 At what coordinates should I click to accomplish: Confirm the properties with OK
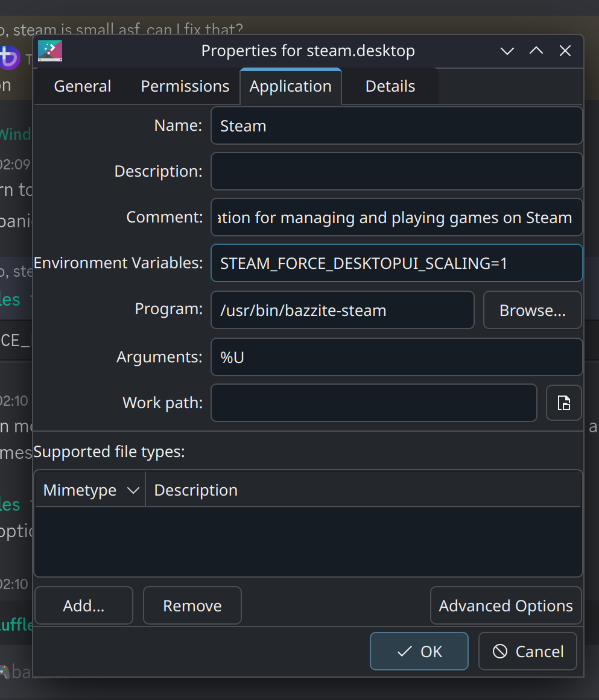tap(419, 651)
